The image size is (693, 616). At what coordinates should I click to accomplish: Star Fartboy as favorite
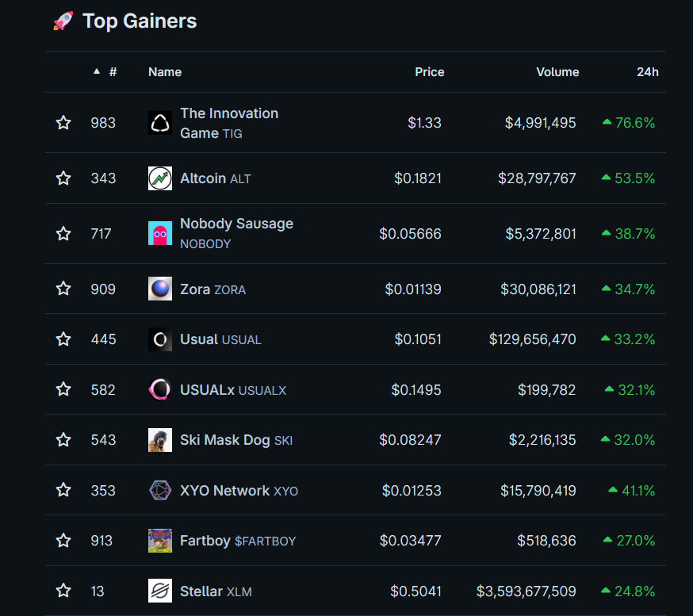[x=63, y=541]
